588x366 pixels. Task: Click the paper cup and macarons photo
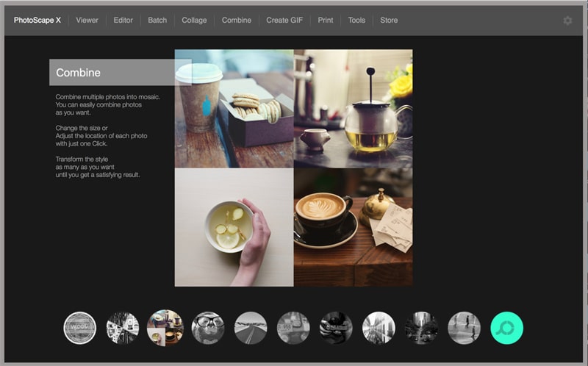[x=234, y=108]
